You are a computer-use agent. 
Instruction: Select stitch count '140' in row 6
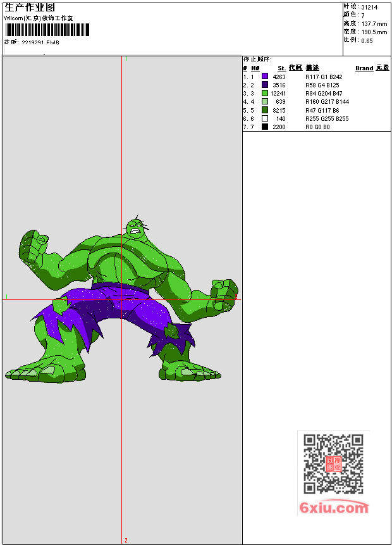coord(281,119)
